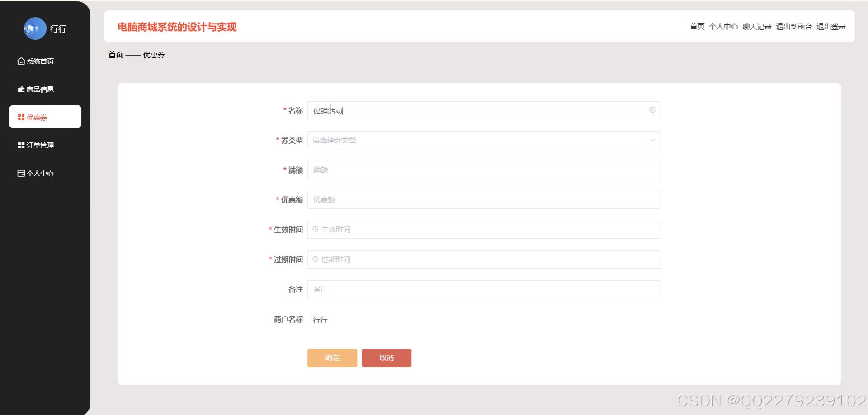The image size is (868, 415).
Task: Open 聊天记录 from the top menu
Action: (757, 26)
